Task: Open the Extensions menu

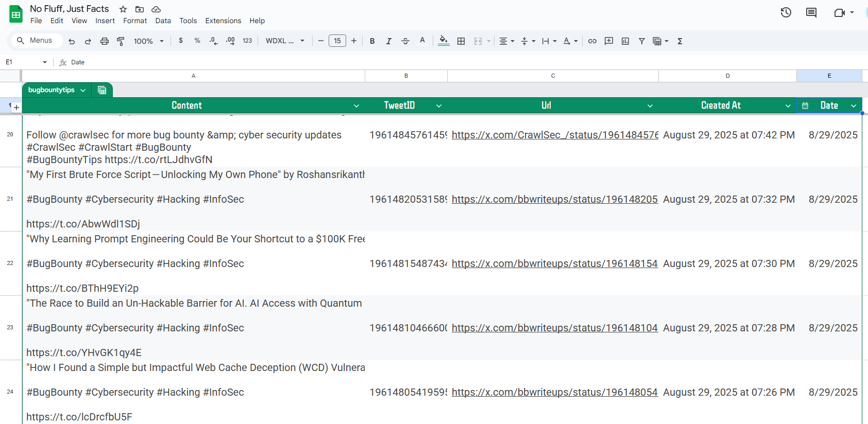Action: pyautogui.click(x=223, y=21)
